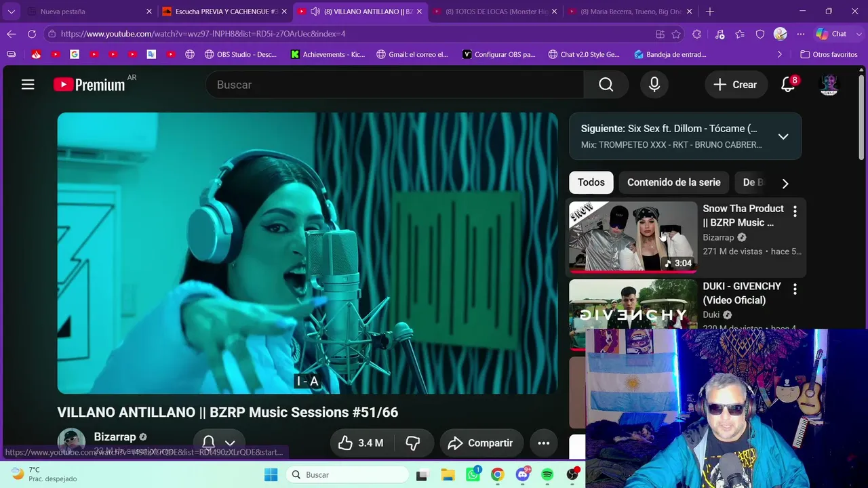Image resolution: width=868 pixels, height=488 pixels.
Task: Close the TOTOS DE LOCAS tab
Action: (555, 12)
